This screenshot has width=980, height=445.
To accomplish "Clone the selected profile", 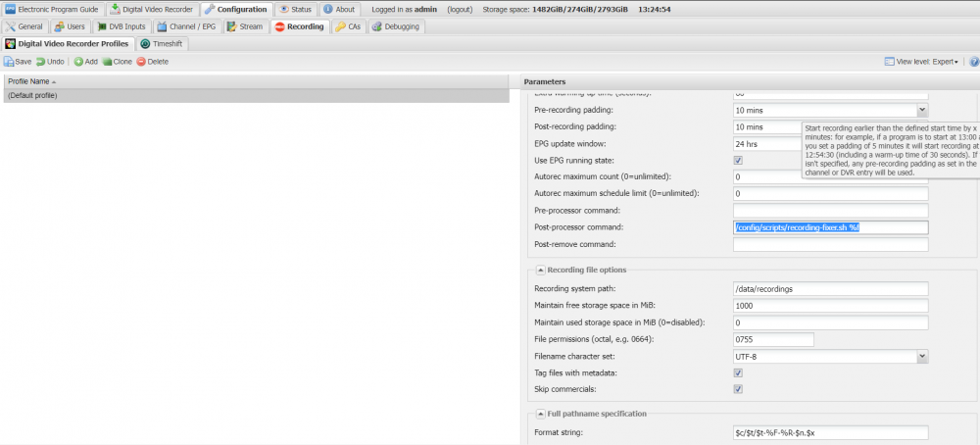I will click(118, 62).
